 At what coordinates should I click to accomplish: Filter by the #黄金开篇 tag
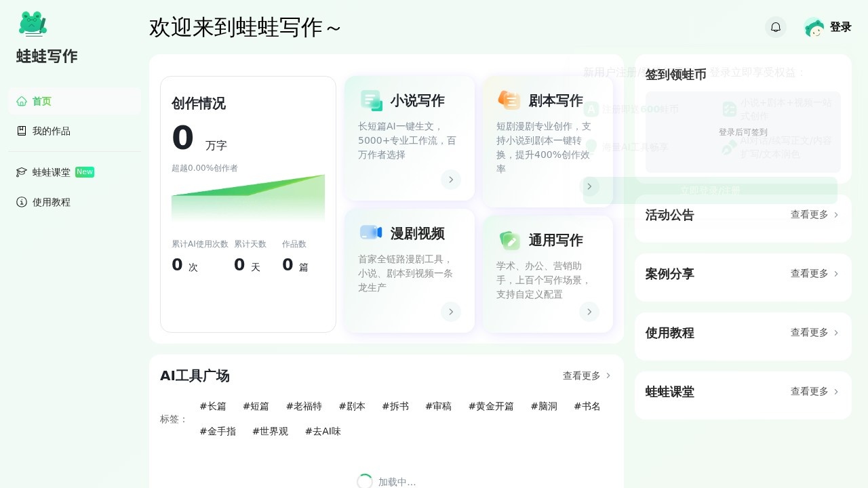[x=491, y=407]
